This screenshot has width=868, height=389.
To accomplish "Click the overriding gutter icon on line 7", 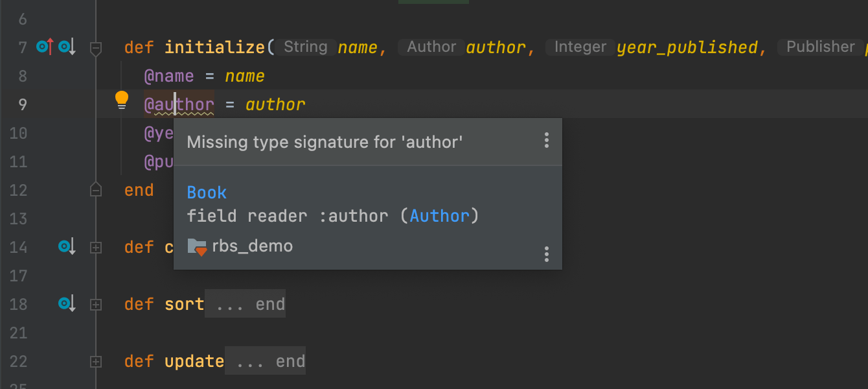I will pyautogui.click(x=45, y=47).
